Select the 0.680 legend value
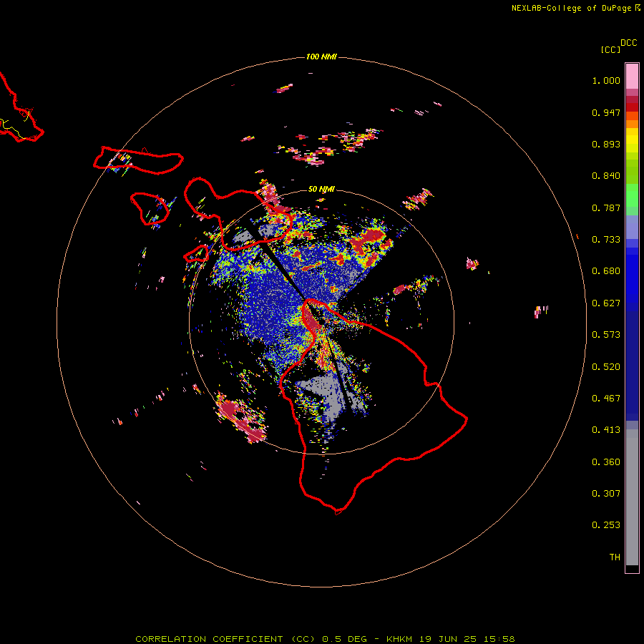 coord(606,271)
